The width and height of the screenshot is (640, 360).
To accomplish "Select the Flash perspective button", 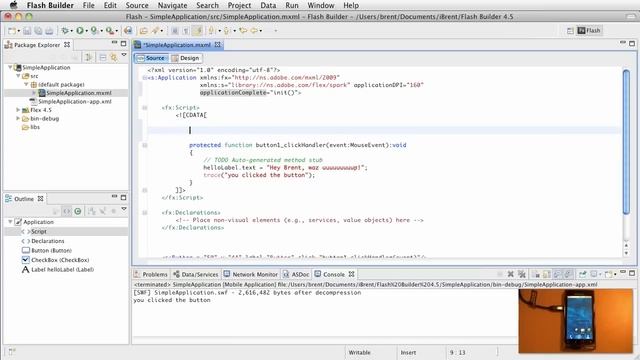I will click(x=589, y=31).
